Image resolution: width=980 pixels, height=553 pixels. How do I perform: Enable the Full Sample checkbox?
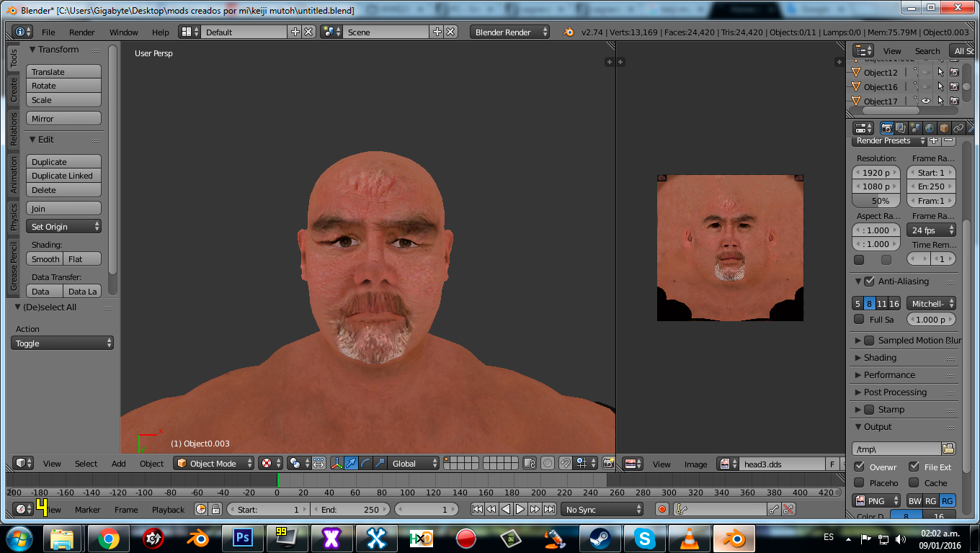[x=859, y=319]
